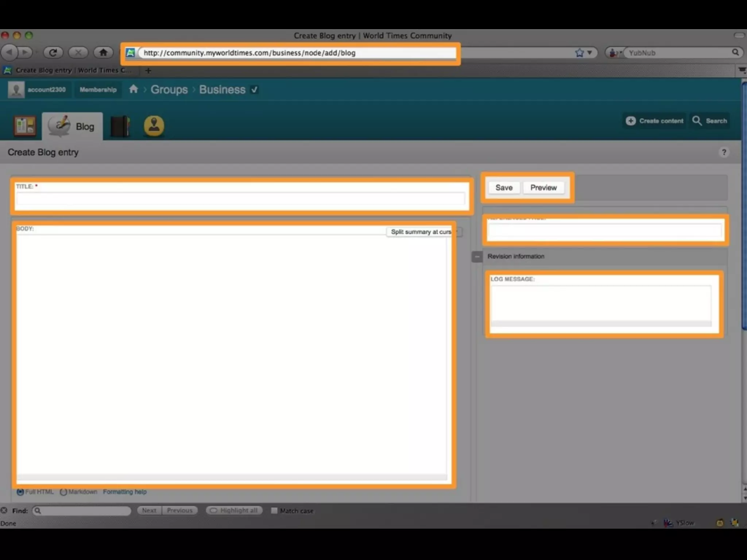Click into the Title input field
Screen dimensions: 747x560
coord(241,199)
